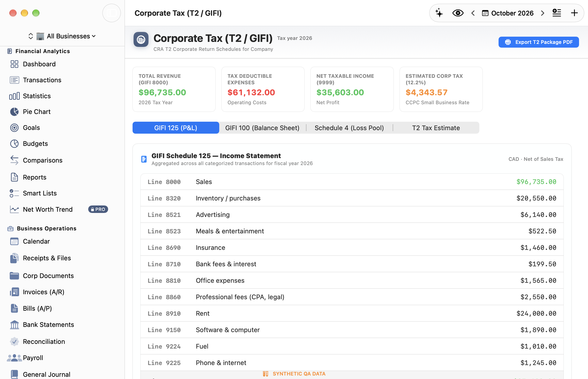
Task: Switch to Schedule 4 (Loss Pool) tab
Action: [349, 128]
